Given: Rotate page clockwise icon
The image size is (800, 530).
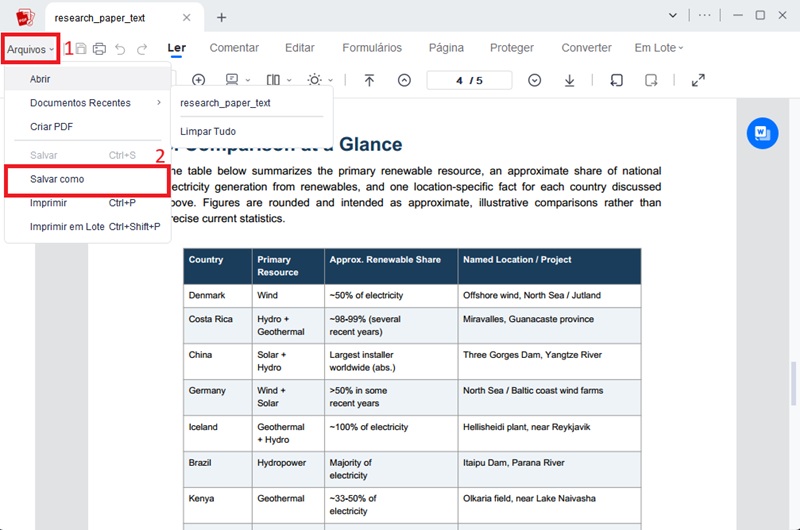Looking at the screenshot, I should [x=651, y=80].
